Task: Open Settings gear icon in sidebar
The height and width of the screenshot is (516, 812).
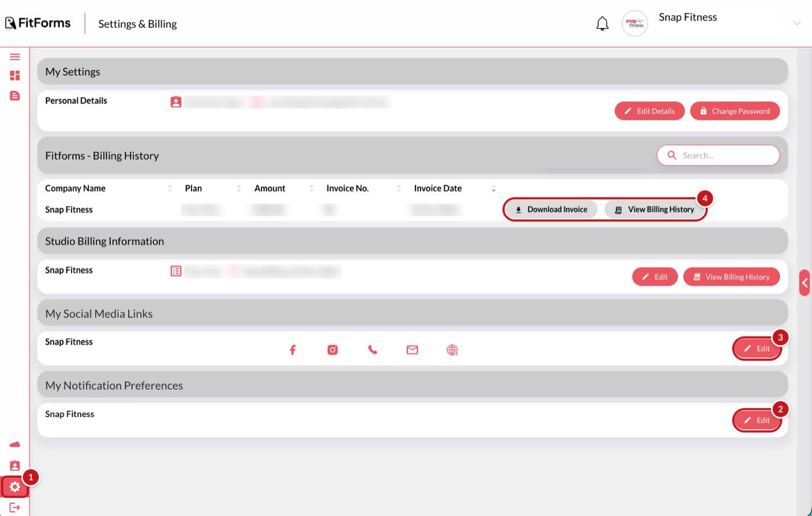Action: (x=15, y=487)
